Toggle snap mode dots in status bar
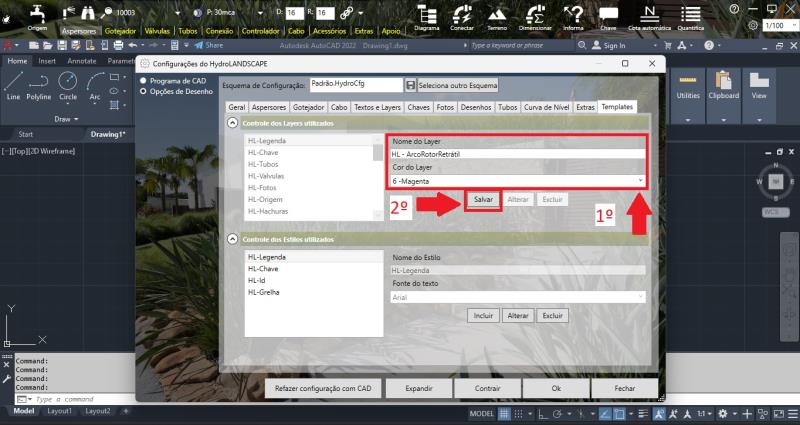Screen dimensions: 800x425 tap(518, 413)
